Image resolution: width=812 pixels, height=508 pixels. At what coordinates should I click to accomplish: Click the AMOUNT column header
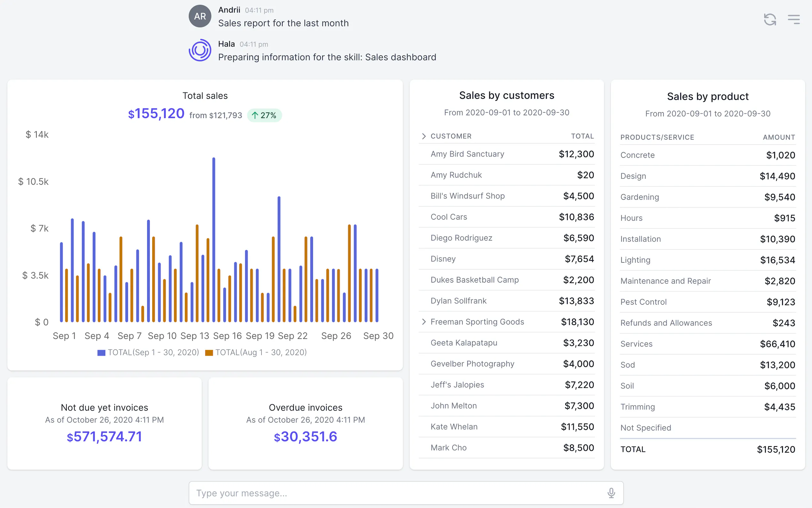(778, 137)
